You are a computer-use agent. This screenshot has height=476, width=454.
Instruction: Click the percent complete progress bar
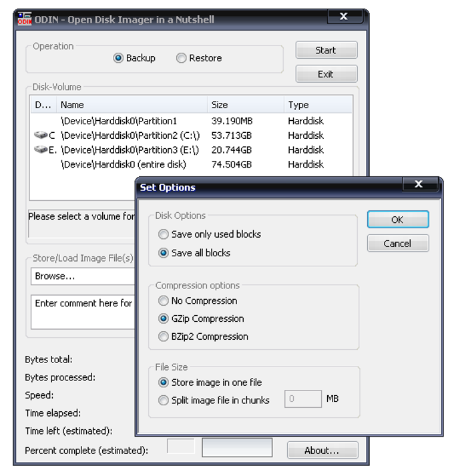[x=237, y=447]
